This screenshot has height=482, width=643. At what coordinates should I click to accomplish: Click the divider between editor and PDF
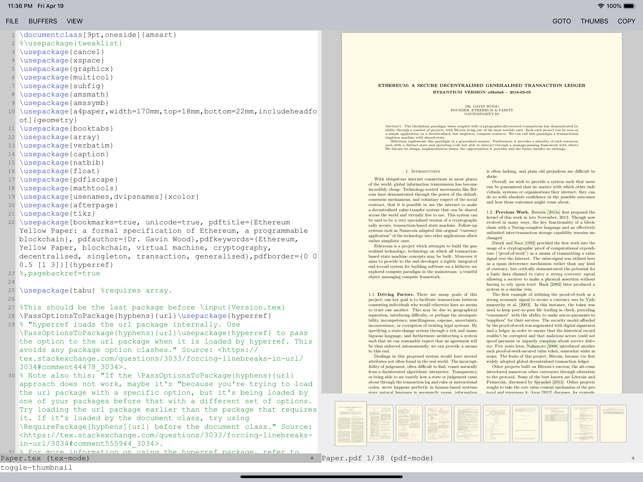(x=320, y=240)
